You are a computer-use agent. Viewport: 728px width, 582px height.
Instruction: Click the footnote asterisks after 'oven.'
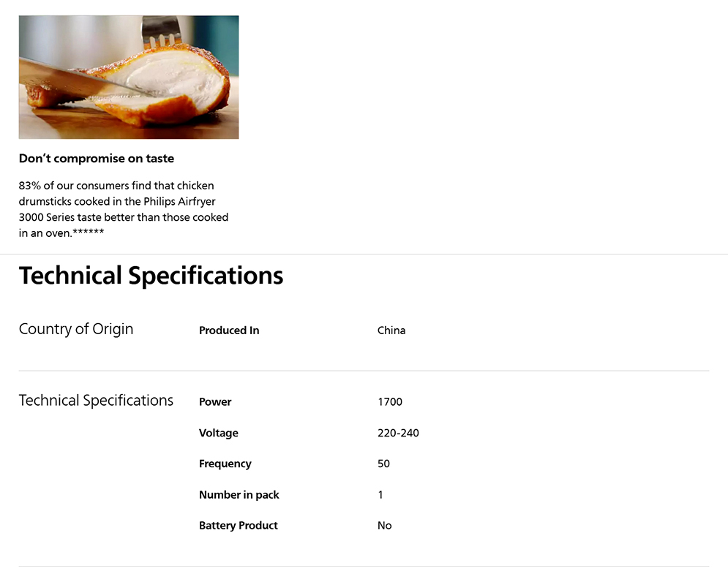tap(89, 233)
